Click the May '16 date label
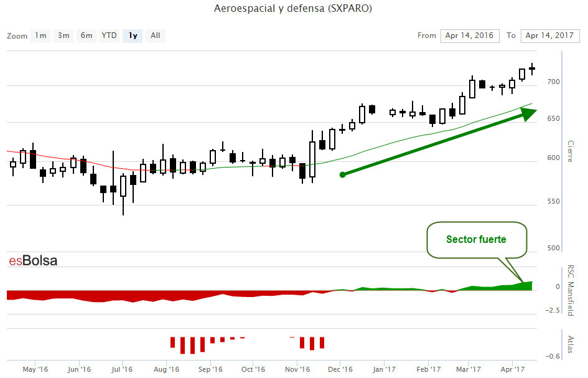Viewport: 588px width, 378px height. (35, 369)
